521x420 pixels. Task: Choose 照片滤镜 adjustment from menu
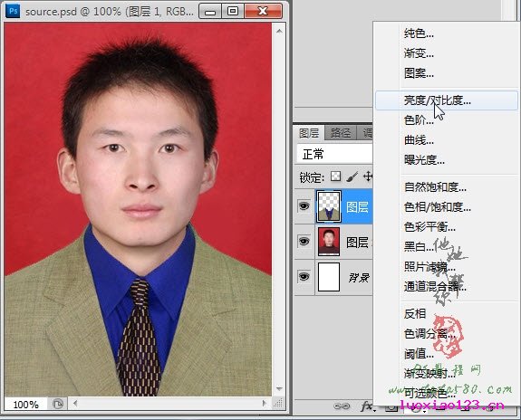429,267
